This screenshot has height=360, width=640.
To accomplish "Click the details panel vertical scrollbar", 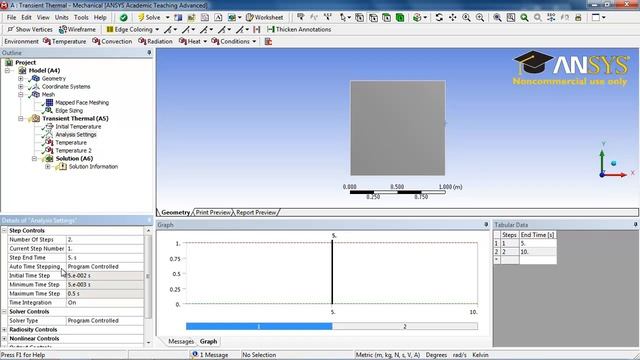I will 148,276.
